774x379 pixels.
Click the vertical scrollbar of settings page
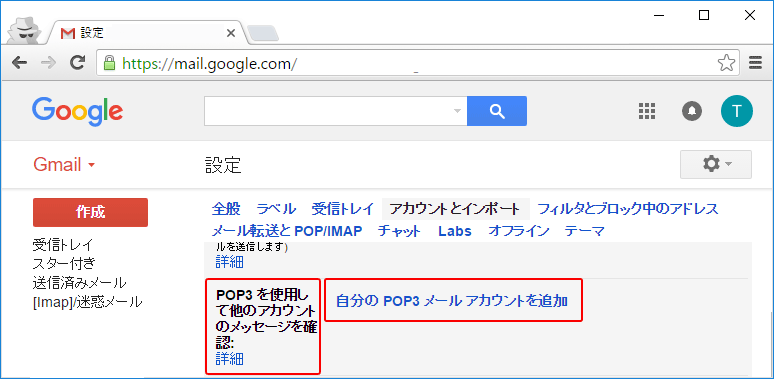(772, 343)
